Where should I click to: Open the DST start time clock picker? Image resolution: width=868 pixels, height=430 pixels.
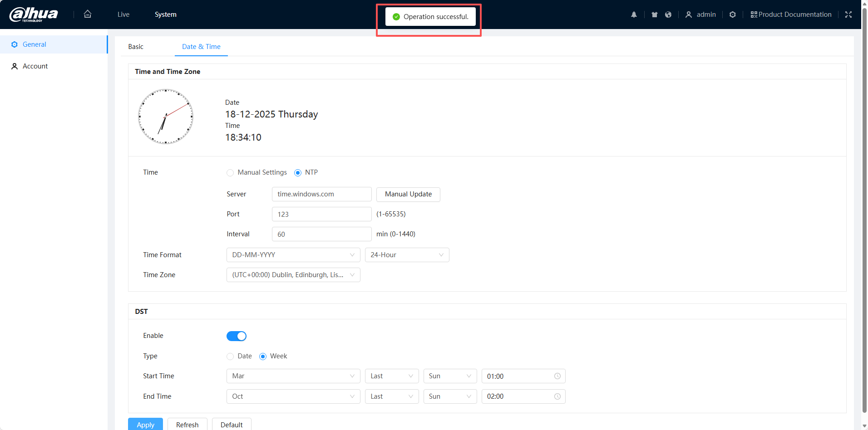(557, 376)
